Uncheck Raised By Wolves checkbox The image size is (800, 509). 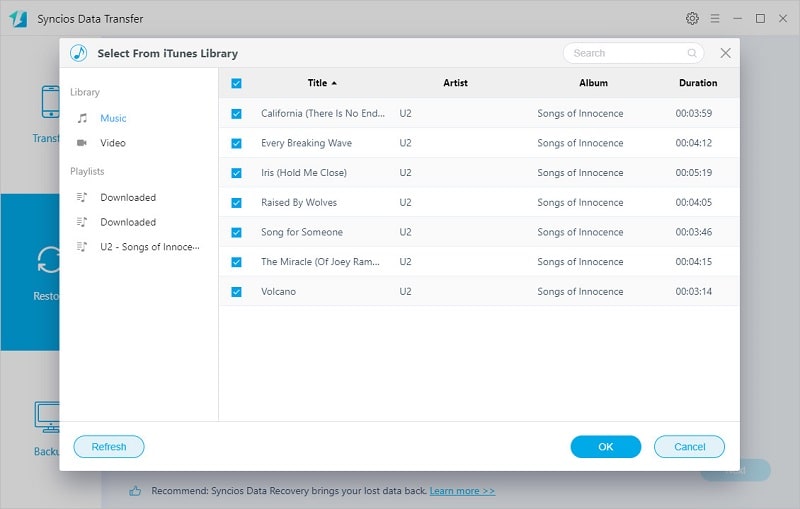(236, 203)
